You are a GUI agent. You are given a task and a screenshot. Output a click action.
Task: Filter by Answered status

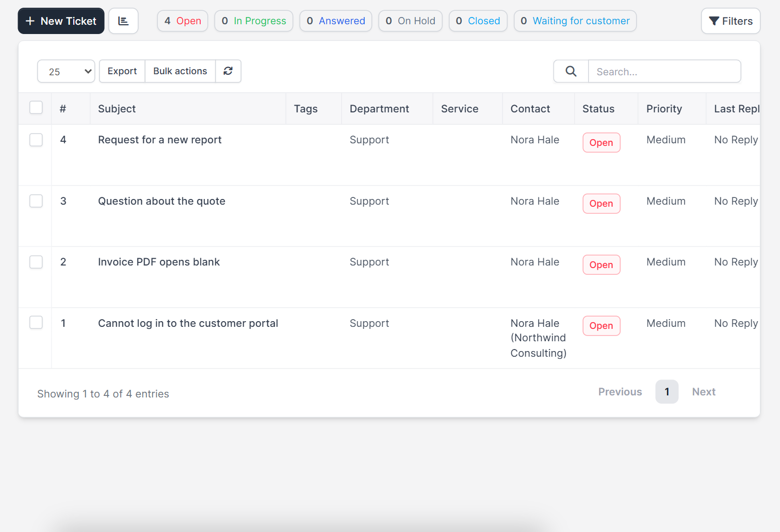click(x=336, y=21)
